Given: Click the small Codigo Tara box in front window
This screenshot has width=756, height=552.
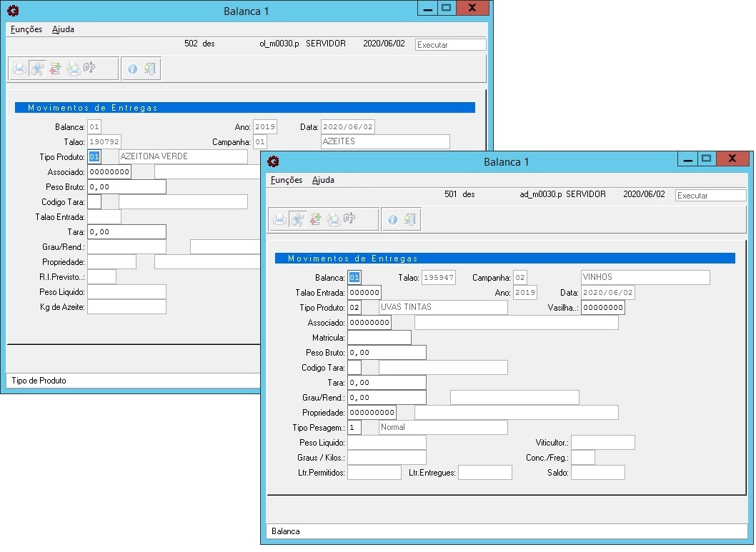Looking at the screenshot, I should coord(354,368).
